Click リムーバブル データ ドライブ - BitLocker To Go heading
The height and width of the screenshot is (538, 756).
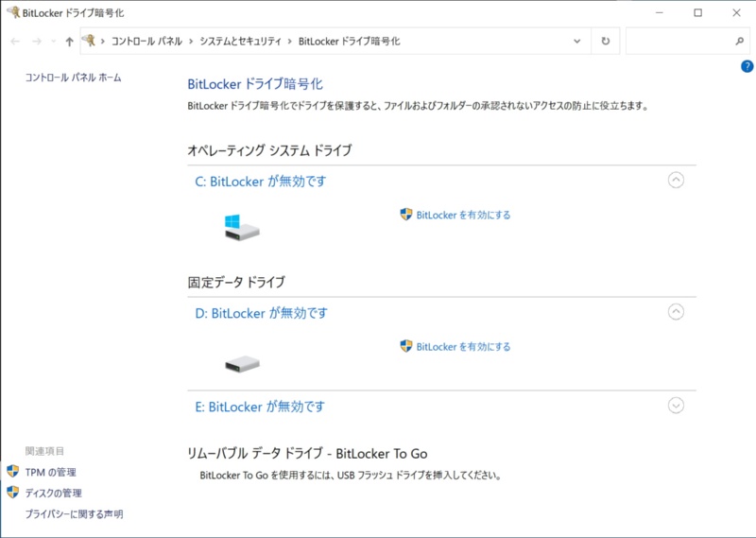[x=307, y=454]
